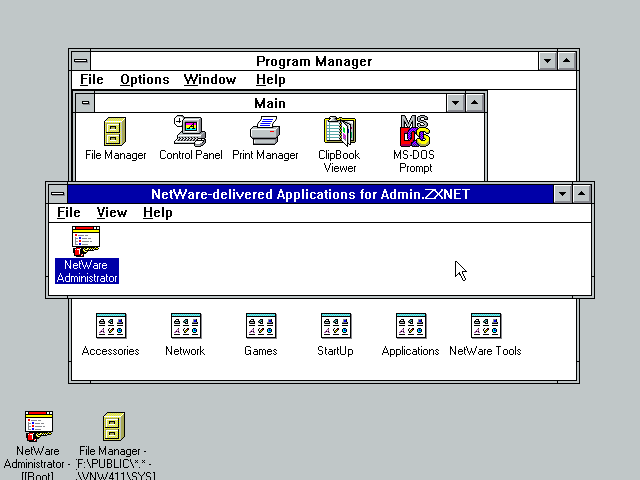The width and height of the screenshot is (640, 480).
Task: Open Options menu in Program Manager
Action: tap(144, 80)
